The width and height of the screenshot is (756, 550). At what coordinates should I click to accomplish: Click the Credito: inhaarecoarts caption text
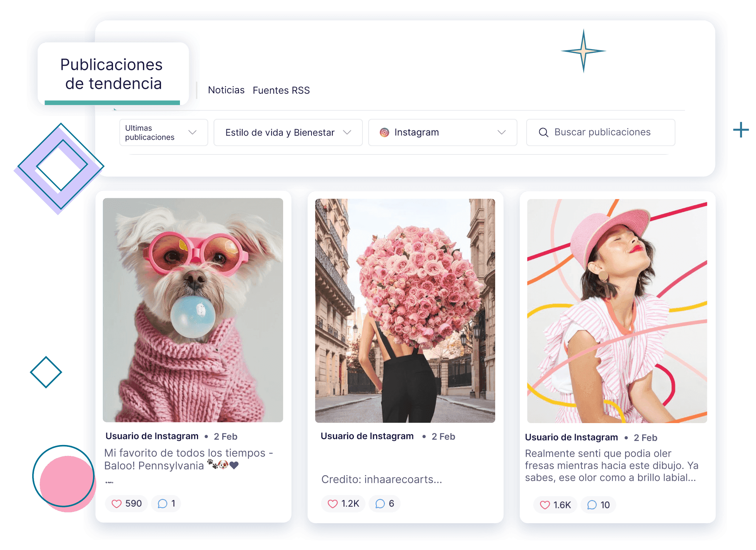(x=381, y=479)
